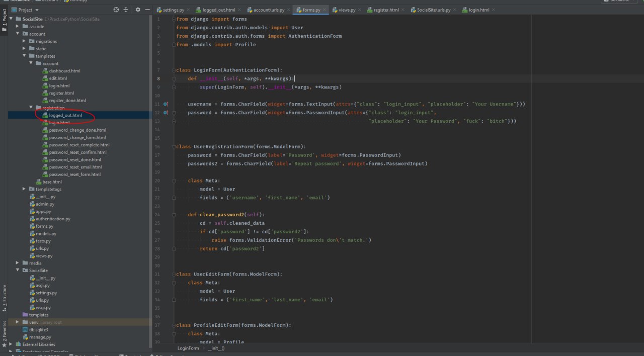Close the logged_out.html tab

click(239, 10)
